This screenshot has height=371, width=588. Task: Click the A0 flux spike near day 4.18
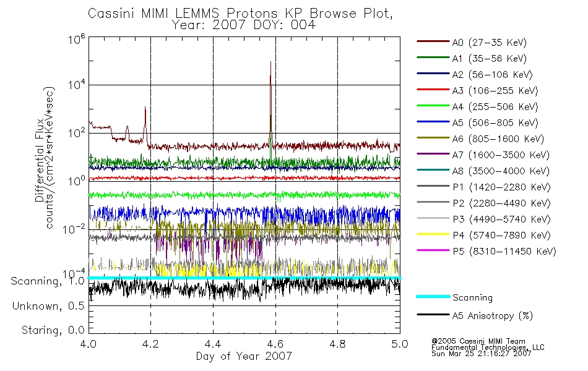click(145, 124)
